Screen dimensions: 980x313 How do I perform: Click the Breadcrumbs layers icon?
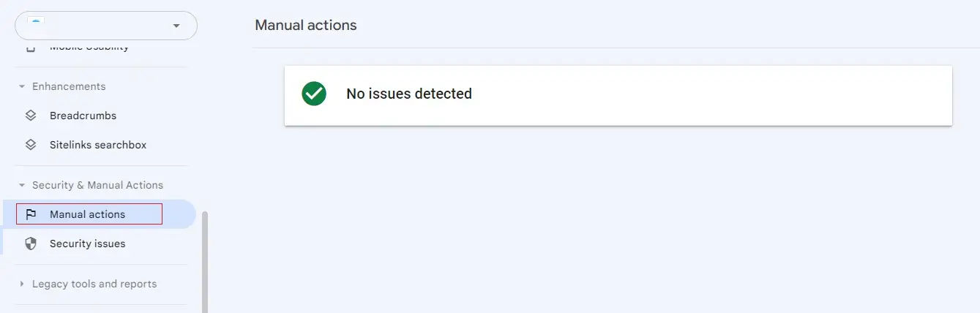click(31, 116)
